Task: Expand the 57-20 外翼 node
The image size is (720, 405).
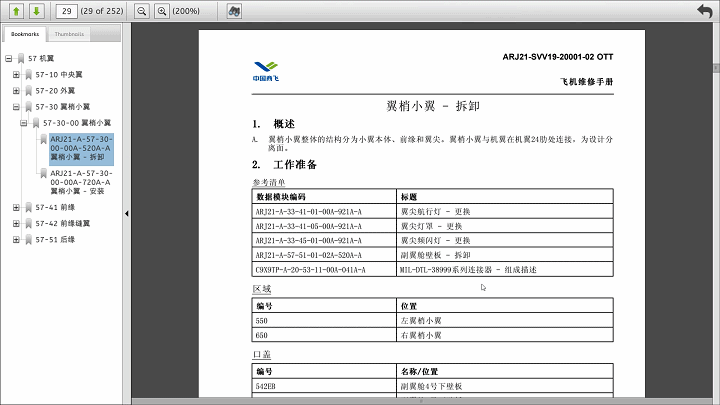Action: (x=16, y=90)
